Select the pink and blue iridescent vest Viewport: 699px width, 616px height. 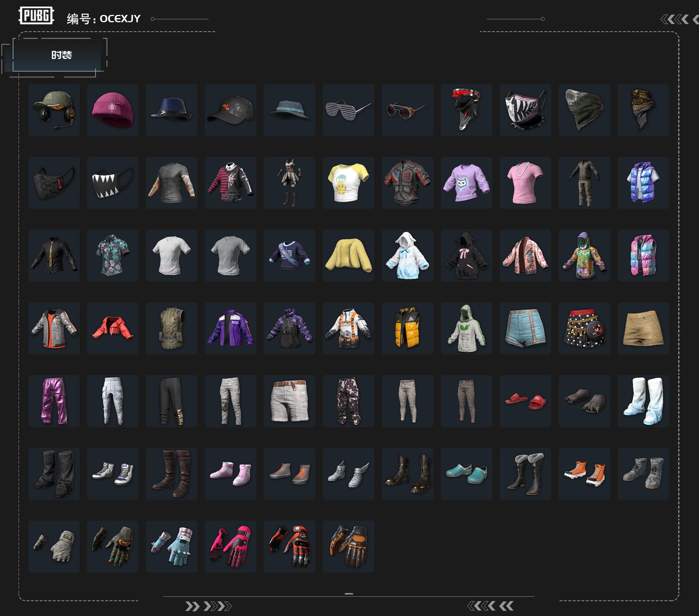[644, 256]
